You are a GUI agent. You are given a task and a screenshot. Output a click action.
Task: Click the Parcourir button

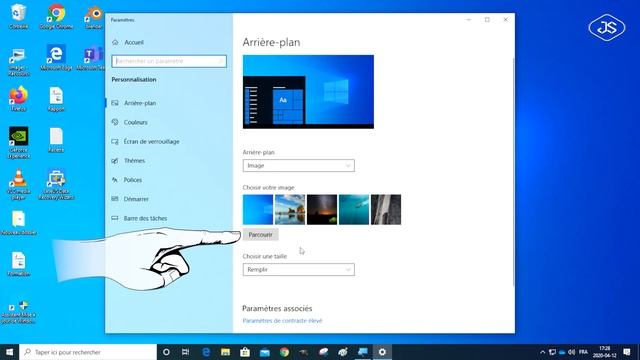pos(260,235)
